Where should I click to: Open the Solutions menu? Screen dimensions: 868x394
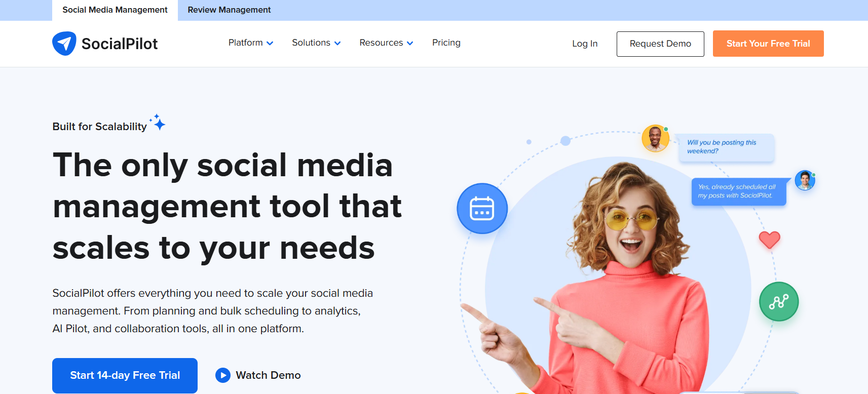coord(316,43)
